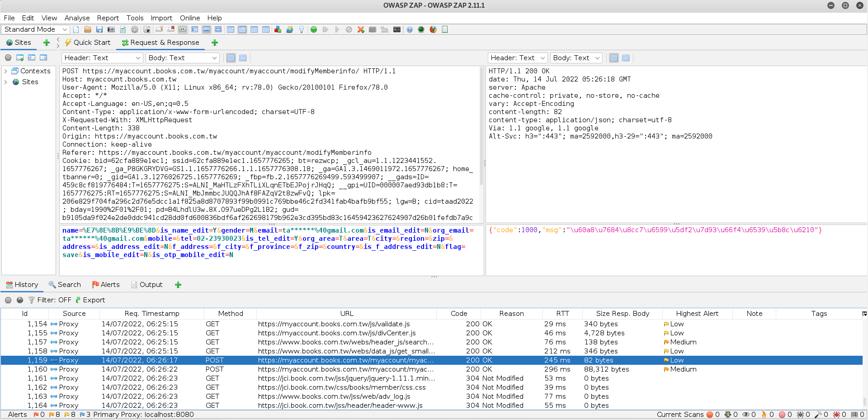Click the lightbulb tips icon

[301, 29]
